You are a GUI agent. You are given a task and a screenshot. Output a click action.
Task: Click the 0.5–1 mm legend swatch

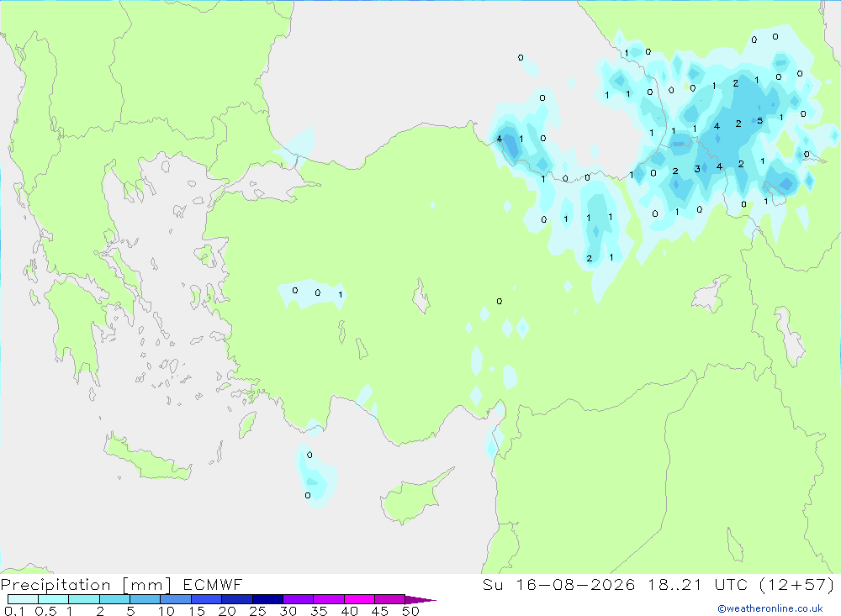click(54, 599)
